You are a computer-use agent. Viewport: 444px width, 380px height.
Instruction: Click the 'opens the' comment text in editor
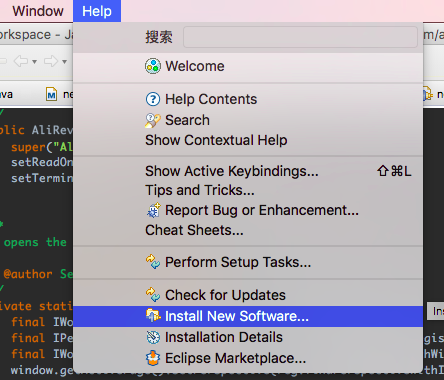[x=35, y=242]
